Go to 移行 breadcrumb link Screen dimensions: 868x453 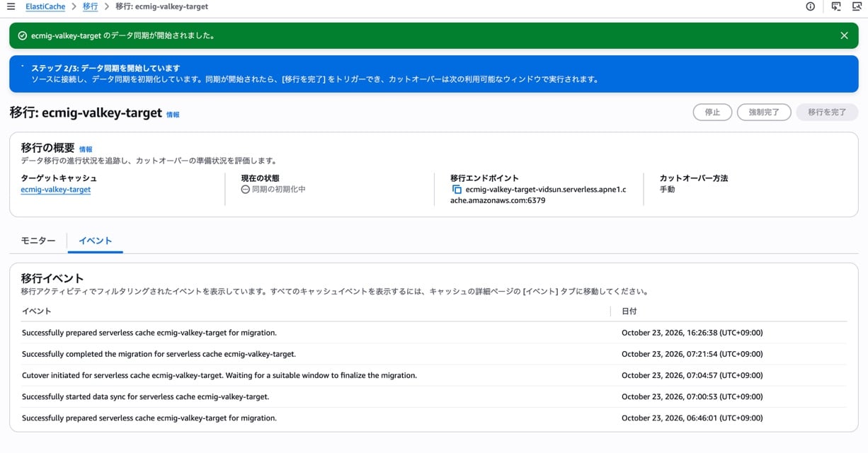point(90,6)
